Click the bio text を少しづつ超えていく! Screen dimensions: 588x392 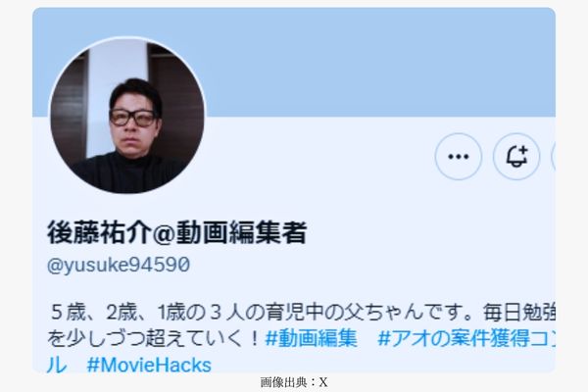tap(153, 338)
